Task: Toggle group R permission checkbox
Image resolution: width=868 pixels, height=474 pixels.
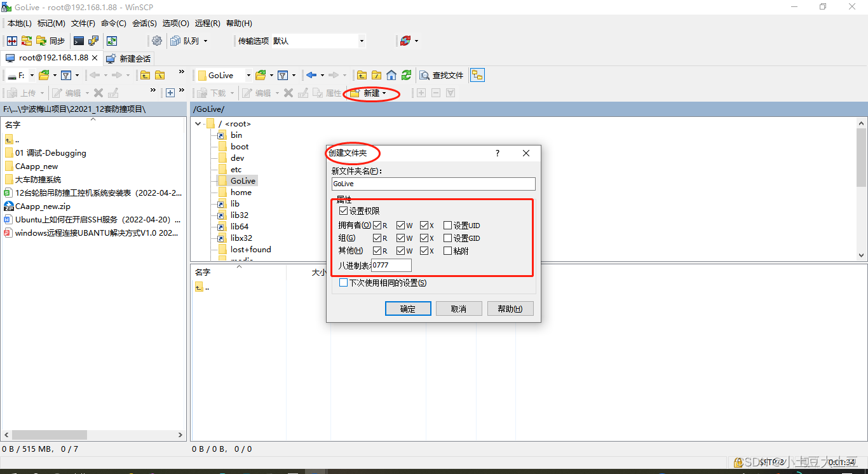Action: pos(377,238)
